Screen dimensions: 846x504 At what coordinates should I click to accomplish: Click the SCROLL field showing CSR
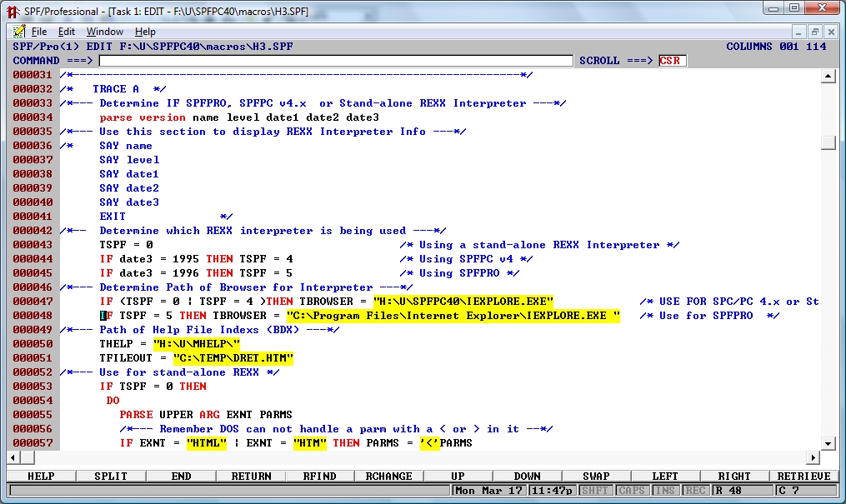point(673,61)
